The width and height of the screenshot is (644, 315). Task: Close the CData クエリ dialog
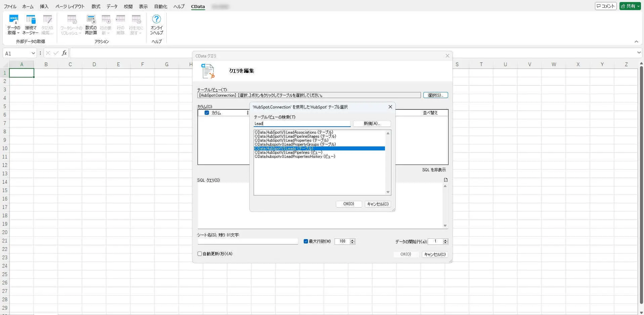point(447,56)
